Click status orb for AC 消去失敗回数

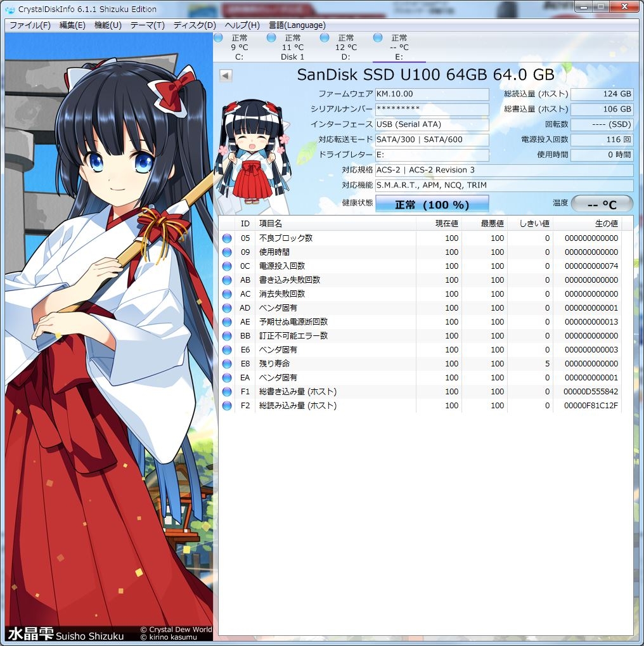point(227,294)
